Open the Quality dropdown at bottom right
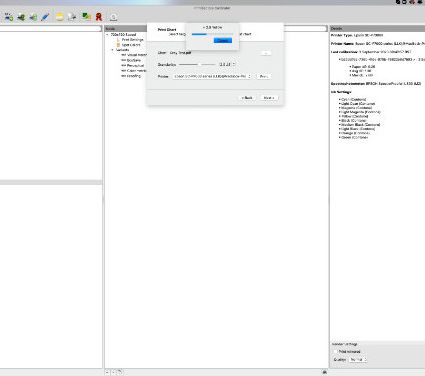Screen dimensions: 425x376 click(x=358, y=359)
